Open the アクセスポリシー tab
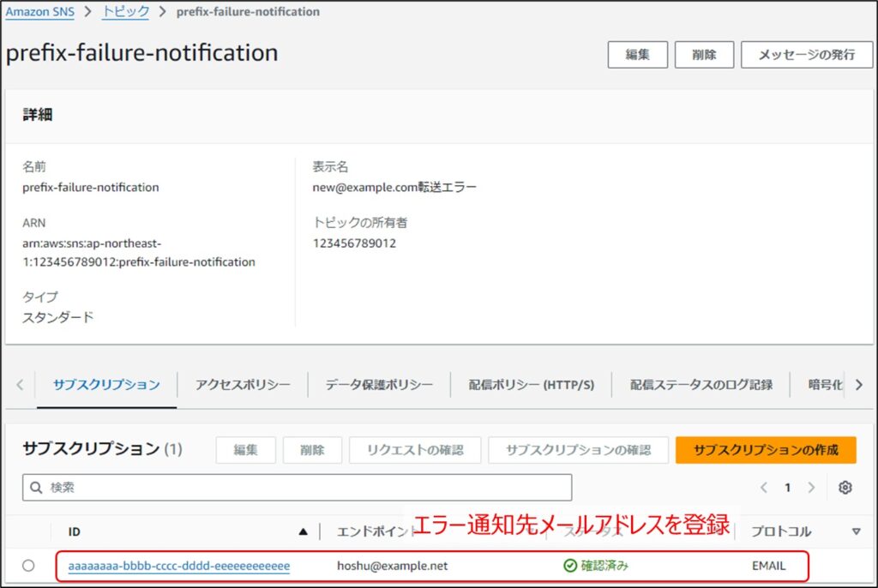This screenshot has height=588, width=878. pos(242,385)
